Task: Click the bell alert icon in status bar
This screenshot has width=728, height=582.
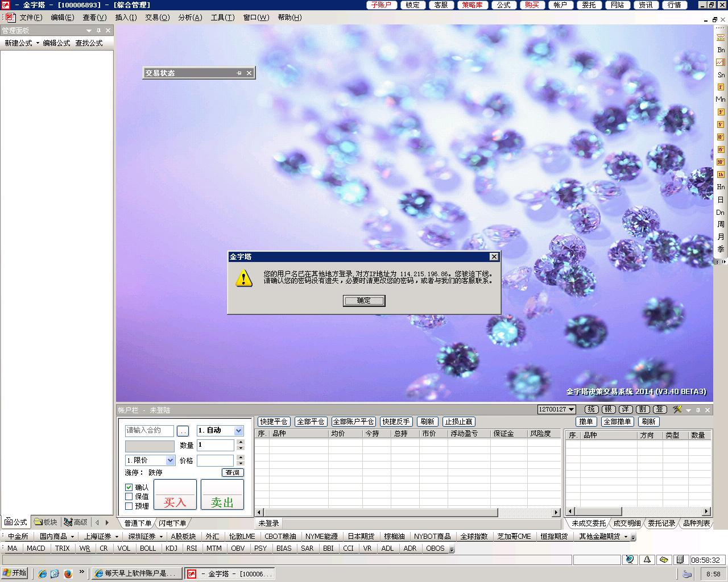Action: pos(647,560)
